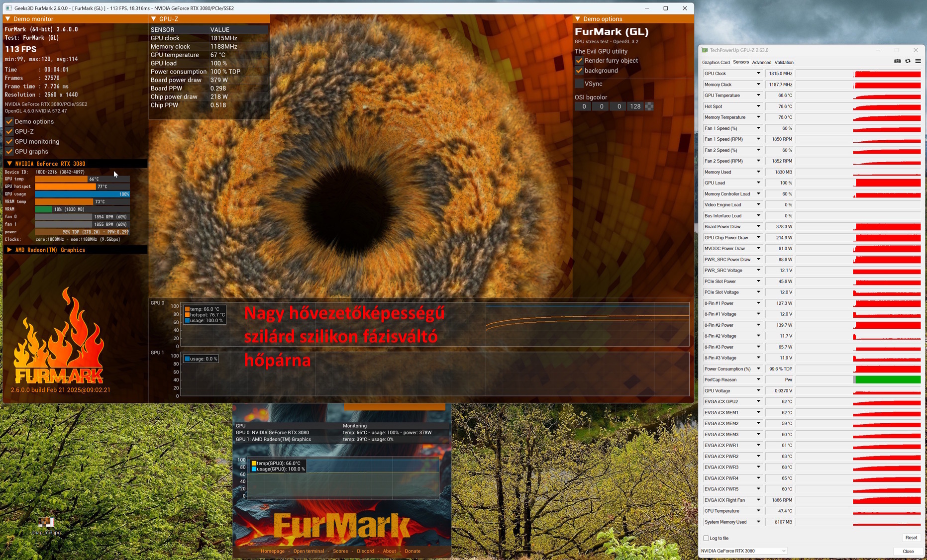Uncheck the GPU graphs checkbox
927x560 pixels.
[9, 151]
